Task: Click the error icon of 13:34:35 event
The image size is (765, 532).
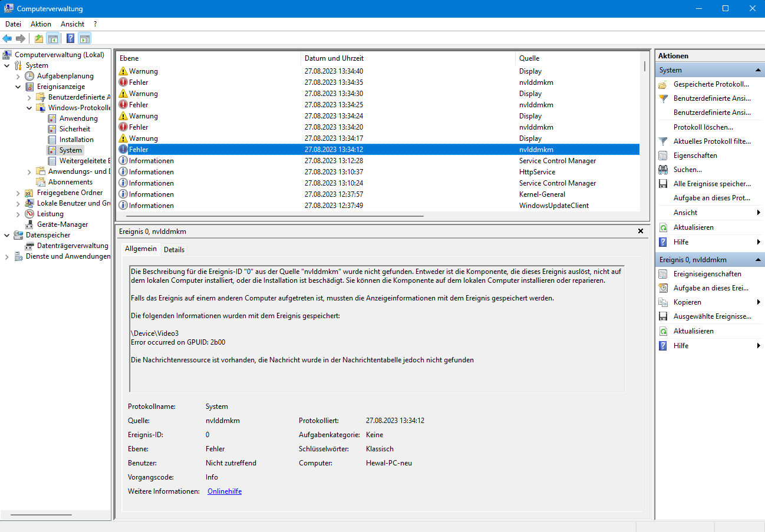Action: (123, 82)
